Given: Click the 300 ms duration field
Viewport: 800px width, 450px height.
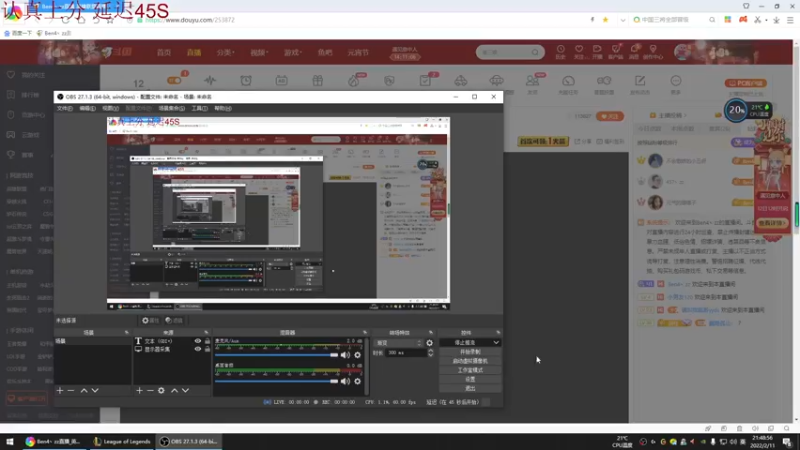Looking at the screenshot, I should 406,353.
